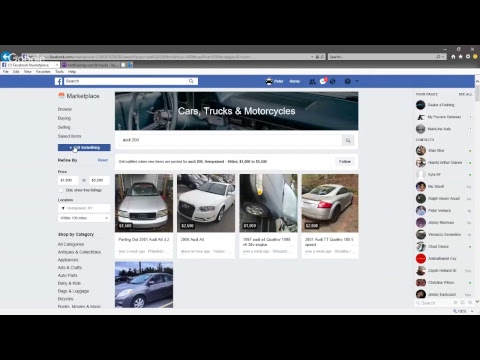480x360 pixels.
Task: Click the audi 200 marketplace search field
Action: point(230,140)
